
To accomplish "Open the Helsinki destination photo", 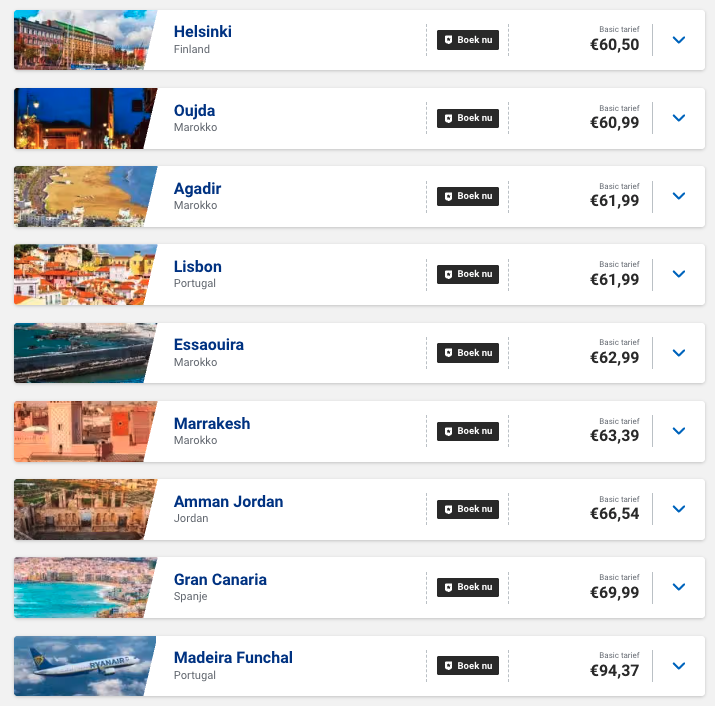I will coord(82,40).
